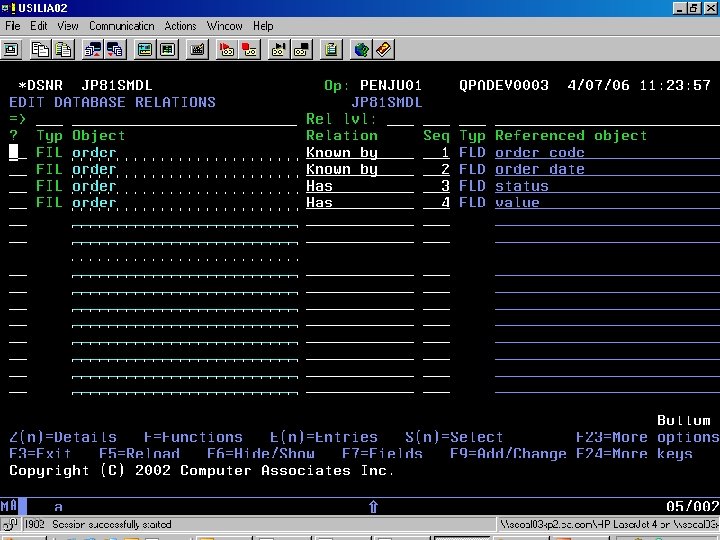
Task: Click the Rel lvl input field
Action: 400,119
